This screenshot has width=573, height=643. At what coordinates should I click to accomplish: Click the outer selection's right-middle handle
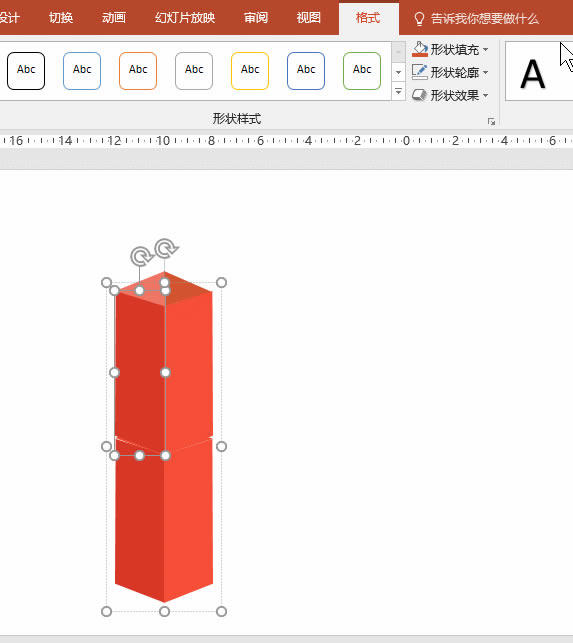pyautogui.click(x=221, y=447)
